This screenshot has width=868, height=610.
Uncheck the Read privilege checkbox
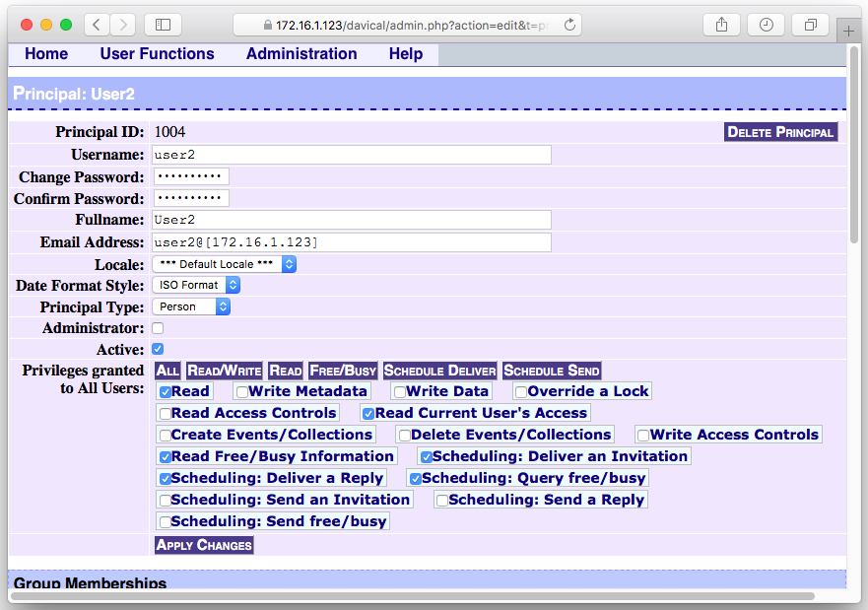(x=165, y=392)
